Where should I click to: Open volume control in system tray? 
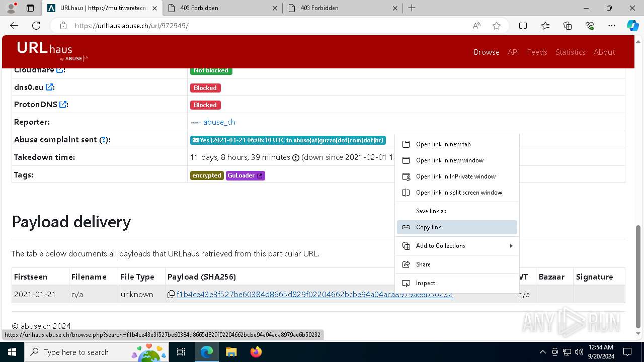[x=579, y=352]
